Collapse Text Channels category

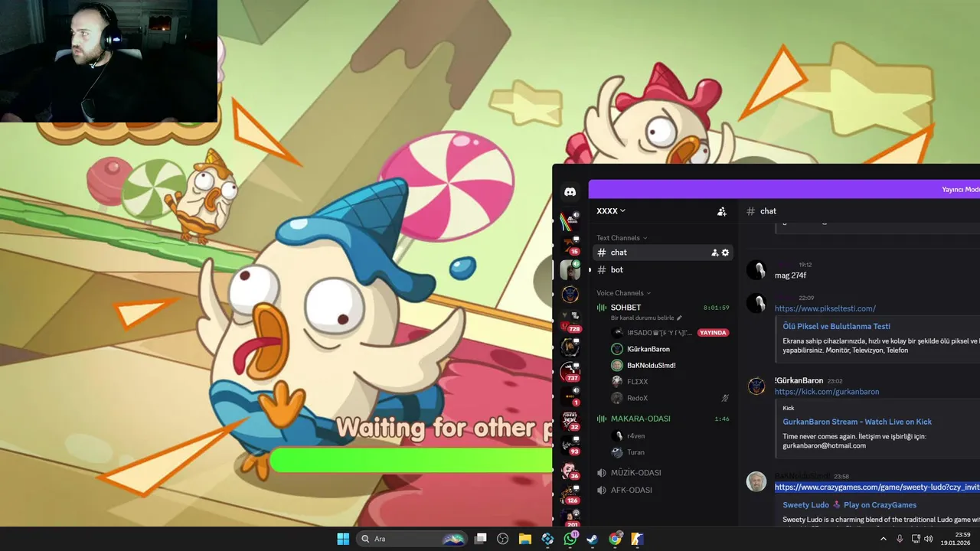[622, 238]
